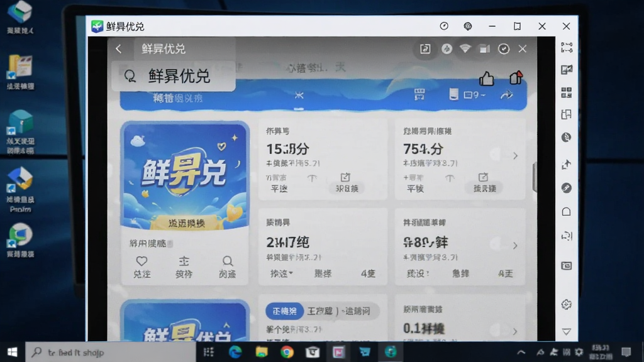Show hidden tray icons in the taskbar

[x=521, y=352]
